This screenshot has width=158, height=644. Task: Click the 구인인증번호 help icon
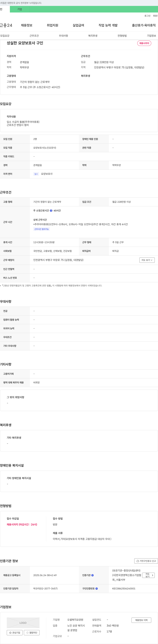click(x=97, y=588)
